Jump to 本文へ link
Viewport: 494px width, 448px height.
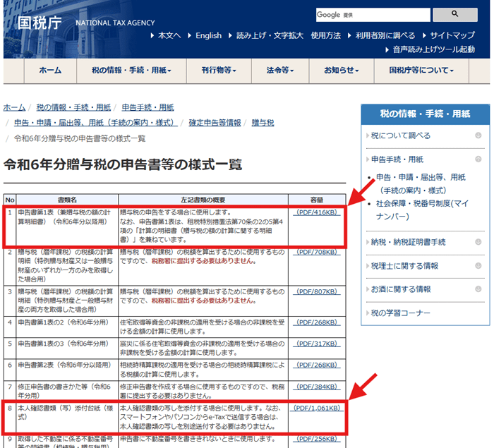[169, 35]
